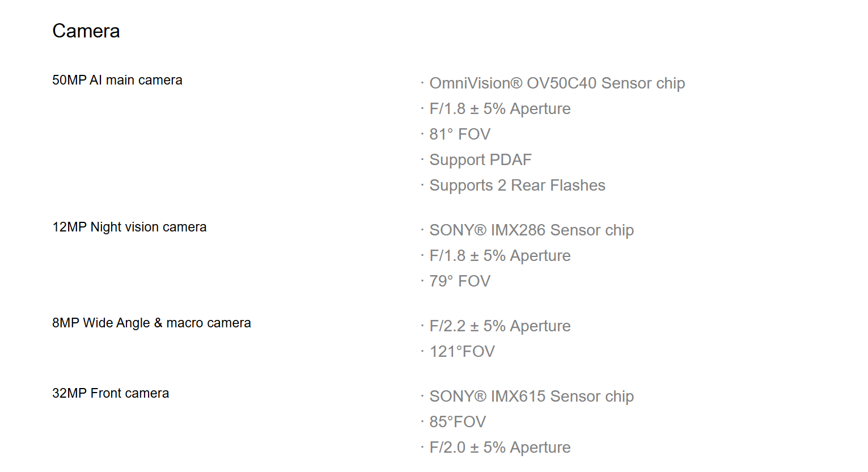Click SONY IMX286 Sensor chip text

coord(532,230)
